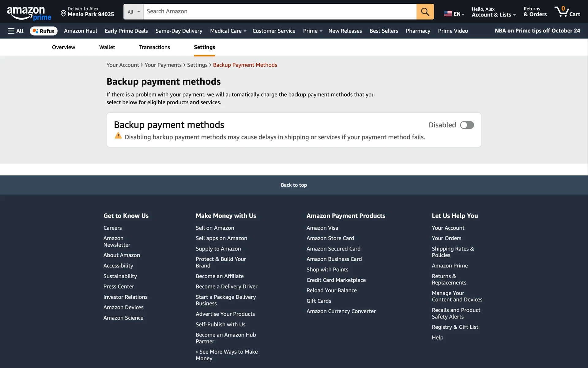
Task: Open the shopping cart icon
Action: click(x=567, y=12)
